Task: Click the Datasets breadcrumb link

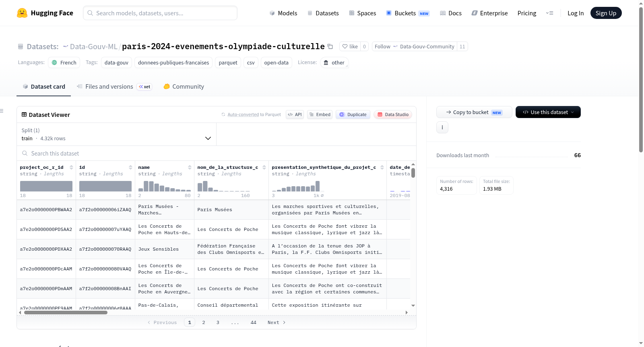Action: [x=42, y=46]
